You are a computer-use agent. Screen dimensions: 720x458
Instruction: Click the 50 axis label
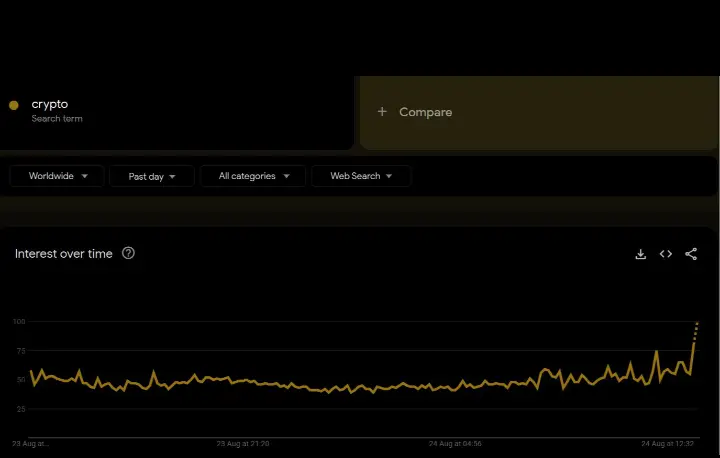[x=21, y=380]
